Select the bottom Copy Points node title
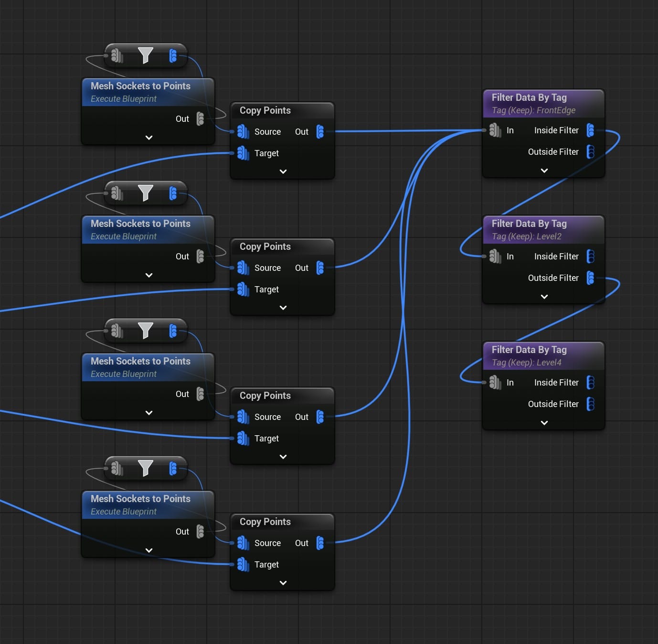The image size is (658, 644). (x=265, y=522)
